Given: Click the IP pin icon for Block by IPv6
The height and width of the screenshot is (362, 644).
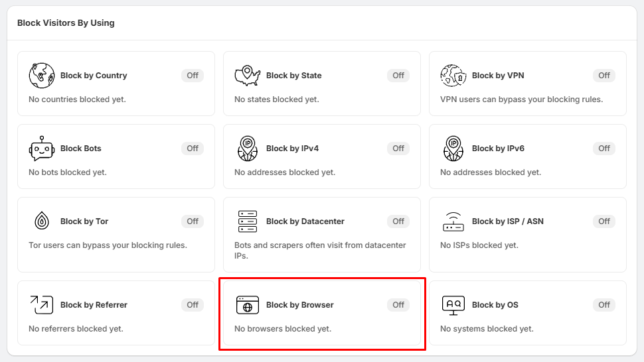Looking at the screenshot, I should point(453,149).
